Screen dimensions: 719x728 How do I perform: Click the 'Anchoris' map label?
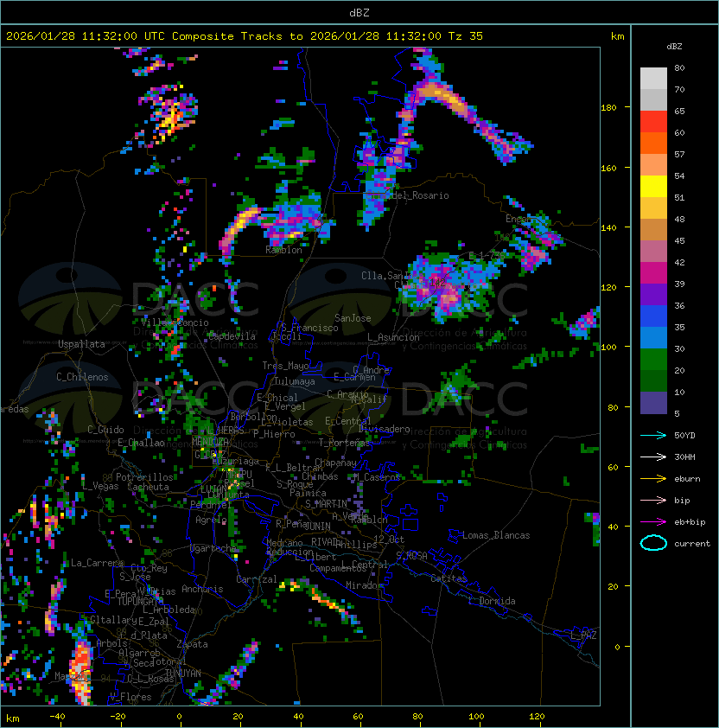202,589
